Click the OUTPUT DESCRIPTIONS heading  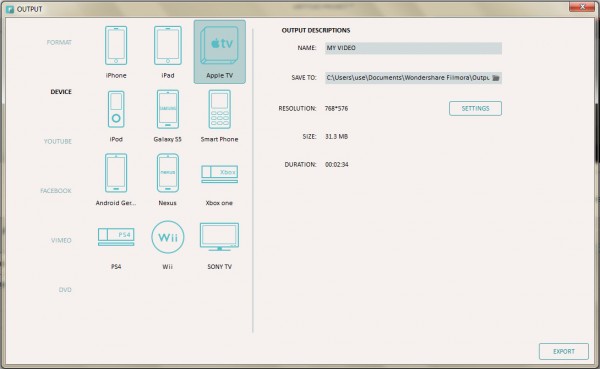pyautogui.click(x=316, y=30)
